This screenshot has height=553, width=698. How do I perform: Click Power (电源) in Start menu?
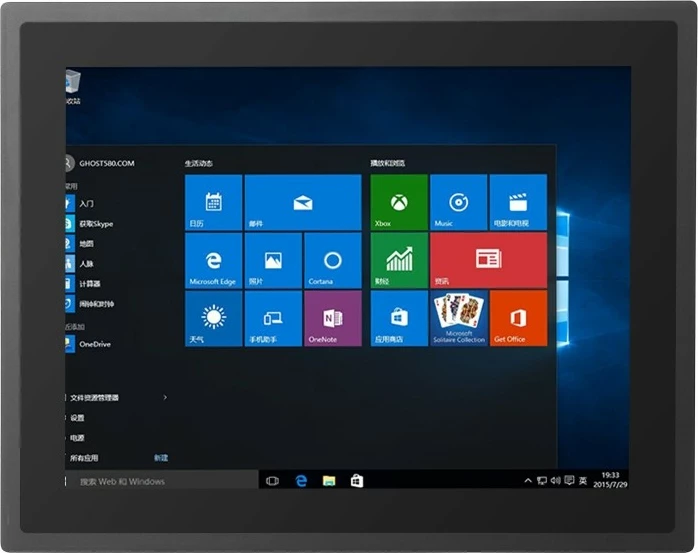pyautogui.click(x=78, y=437)
